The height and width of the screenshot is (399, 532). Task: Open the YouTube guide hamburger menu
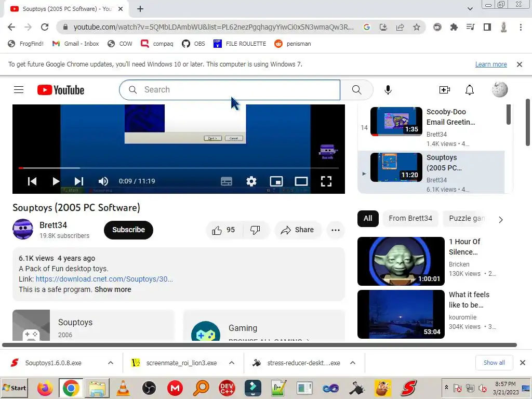click(19, 90)
